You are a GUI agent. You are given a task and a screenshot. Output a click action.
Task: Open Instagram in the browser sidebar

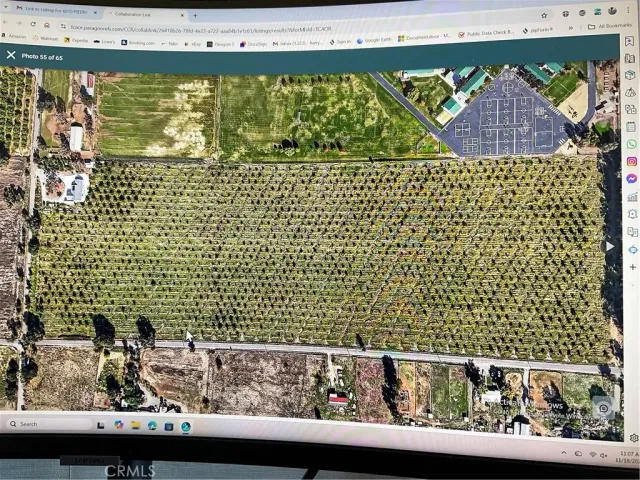point(631,161)
